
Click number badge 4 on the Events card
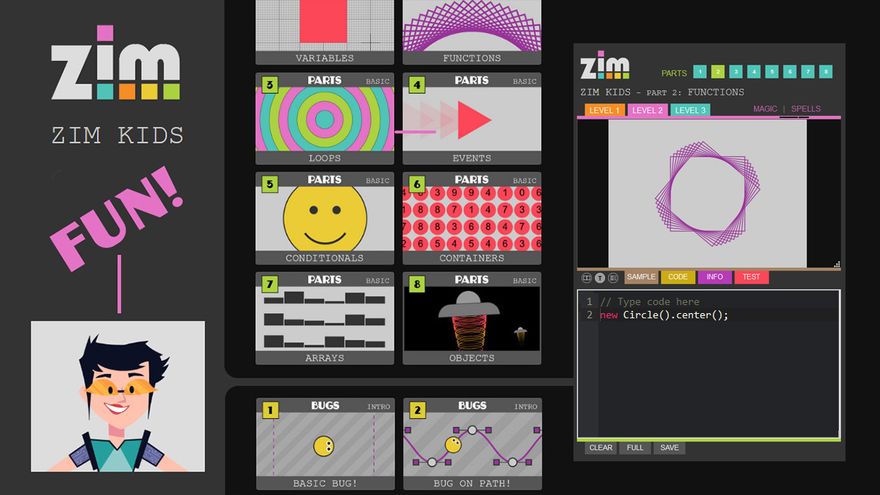click(417, 85)
